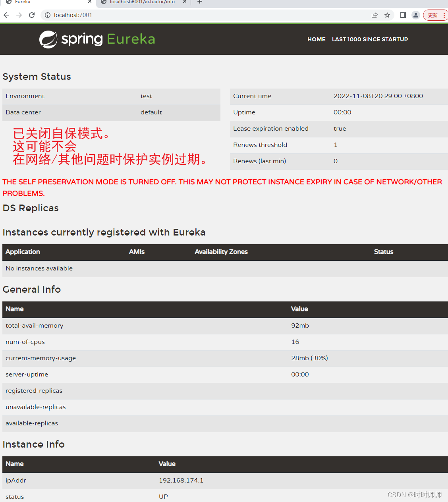Open a new tab with plus icon
448x502 pixels.
point(200,2)
